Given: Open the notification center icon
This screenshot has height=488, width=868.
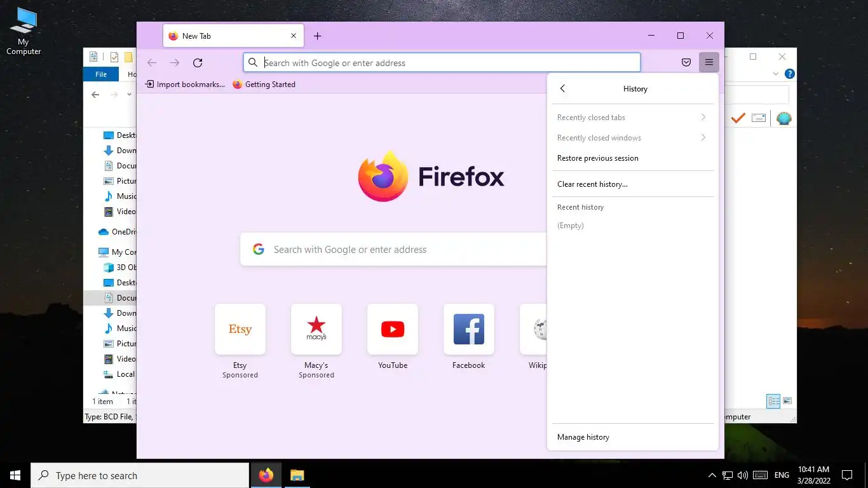Looking at the screenshot, I should [x=846, y=475].
